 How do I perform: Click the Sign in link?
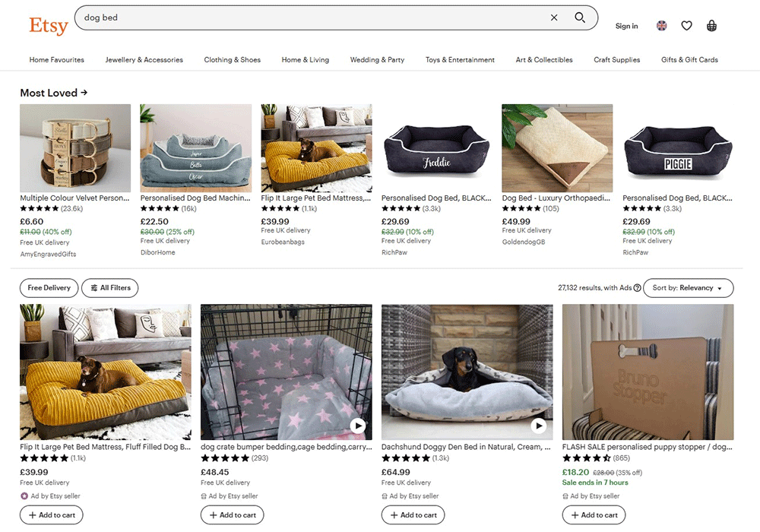[626, 26]
